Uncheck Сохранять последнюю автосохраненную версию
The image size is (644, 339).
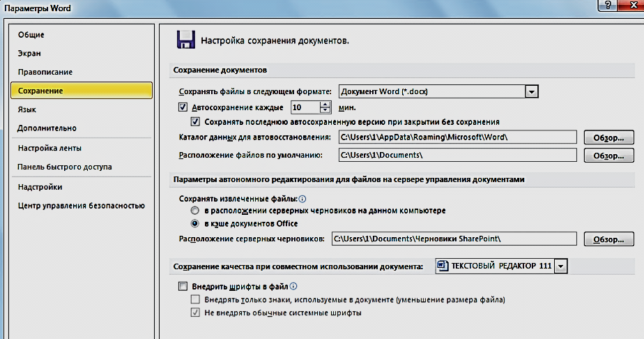click(195, 121)
